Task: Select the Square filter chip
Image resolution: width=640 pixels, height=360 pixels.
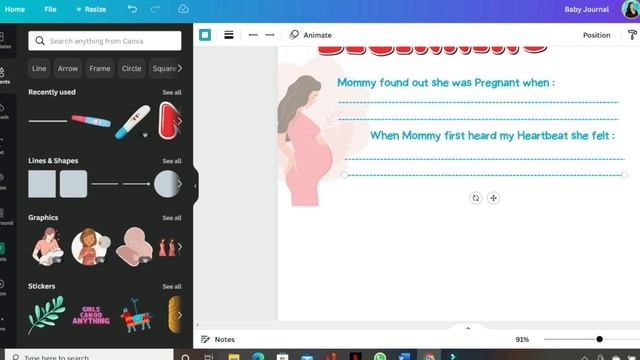Action: (x=164, y=68)
